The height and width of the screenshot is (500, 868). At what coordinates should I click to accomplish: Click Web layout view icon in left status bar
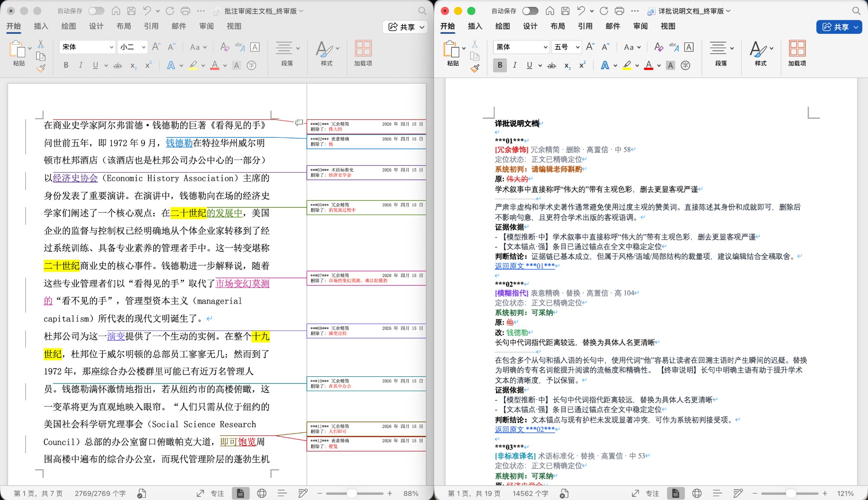262,493
